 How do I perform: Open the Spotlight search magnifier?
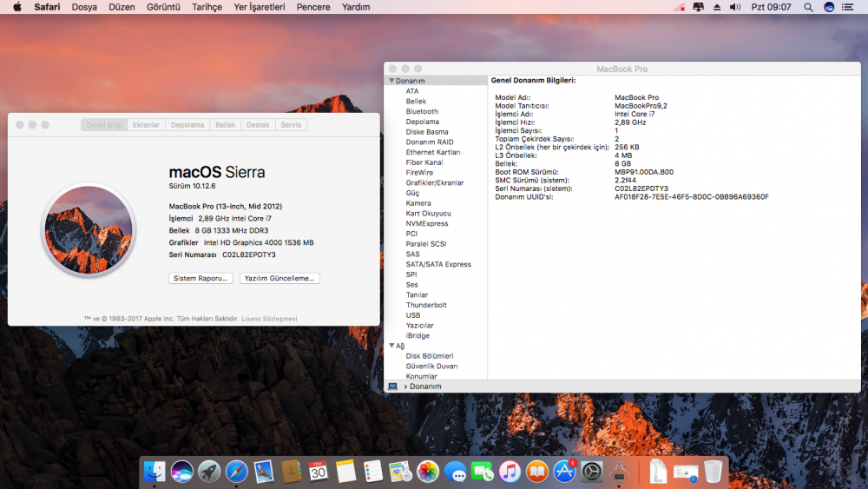(x=808, y=7)
